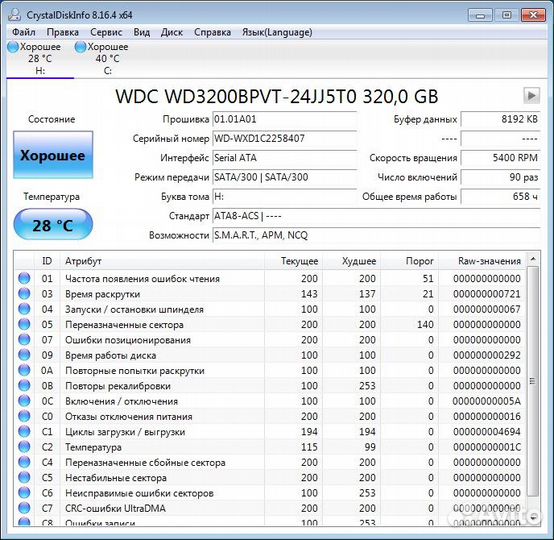Open the Диск menu

click(x=172, y=32)
